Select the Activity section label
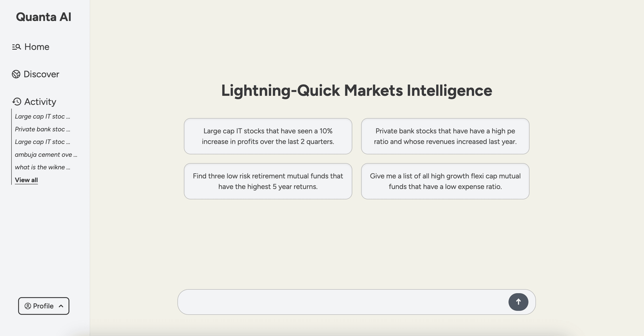The height and width of the screenshot is (336, 644). point(40,102)
